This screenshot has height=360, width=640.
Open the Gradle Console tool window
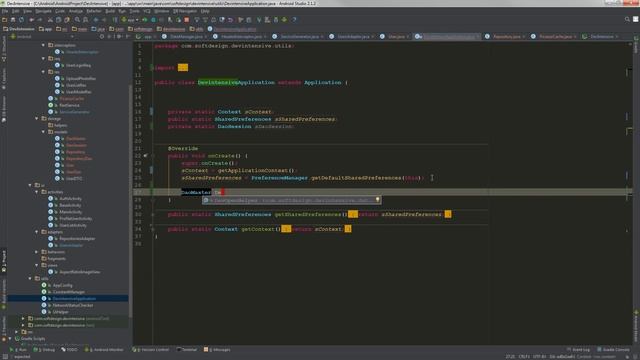[613, 350]
